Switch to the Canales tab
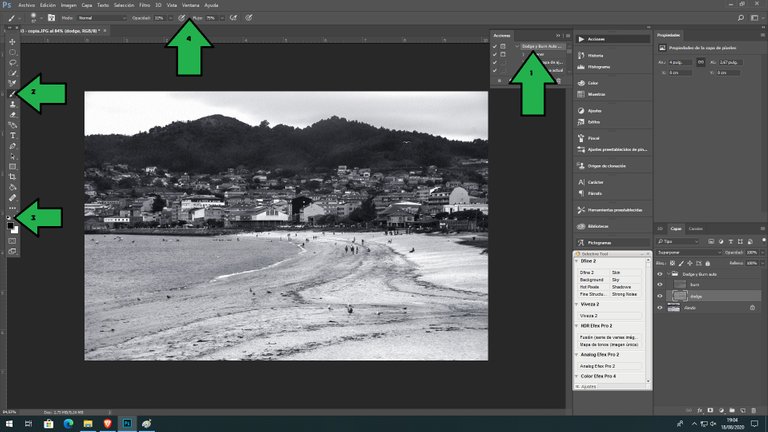Screen dimensions: 768x432 696,229
